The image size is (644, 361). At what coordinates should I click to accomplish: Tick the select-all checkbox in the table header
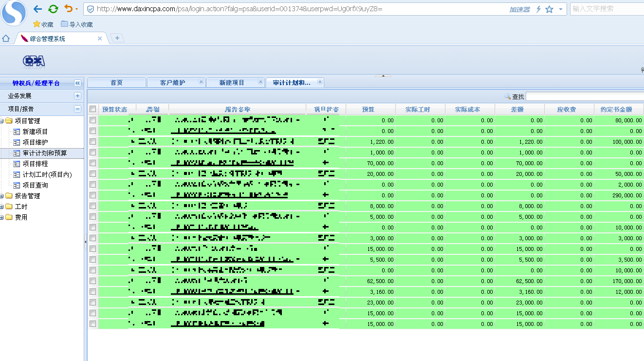point(93,109)
